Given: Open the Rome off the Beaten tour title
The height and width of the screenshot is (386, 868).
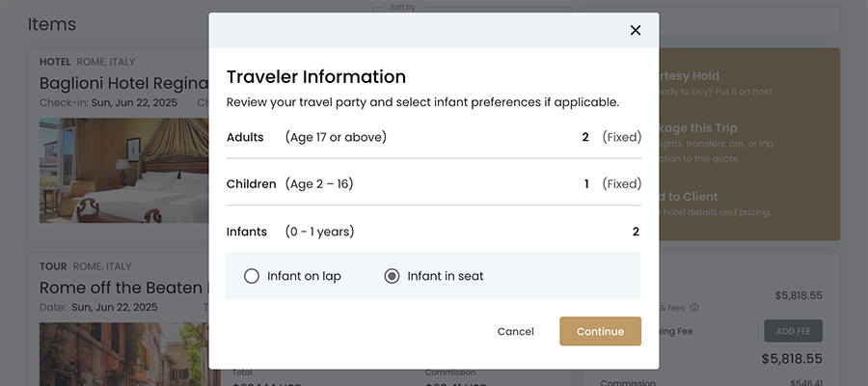Looking at the screenshot, I should pyautogui.click(x=124, y=288).
